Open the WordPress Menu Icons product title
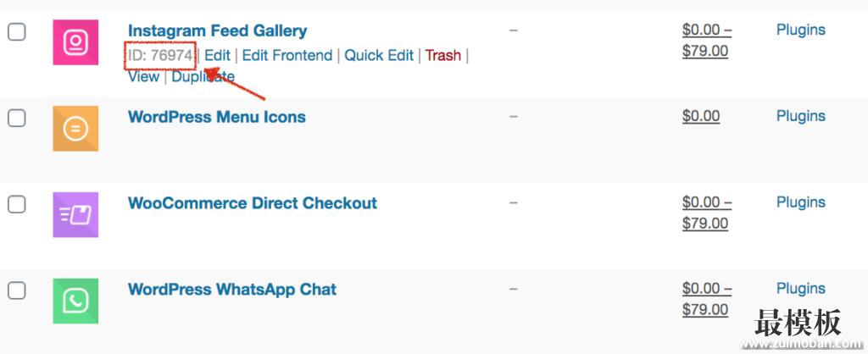The width and height of the screenshot is (868, 354). pos(217,117)
